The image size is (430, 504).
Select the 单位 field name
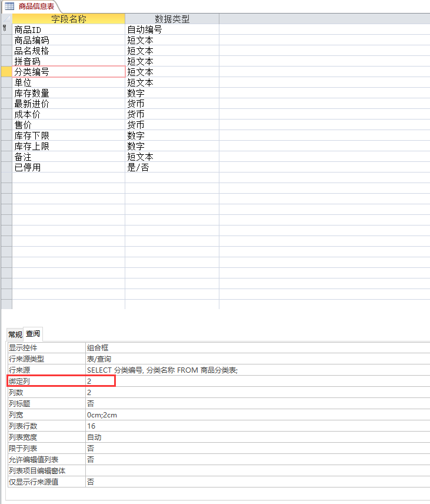68,82
